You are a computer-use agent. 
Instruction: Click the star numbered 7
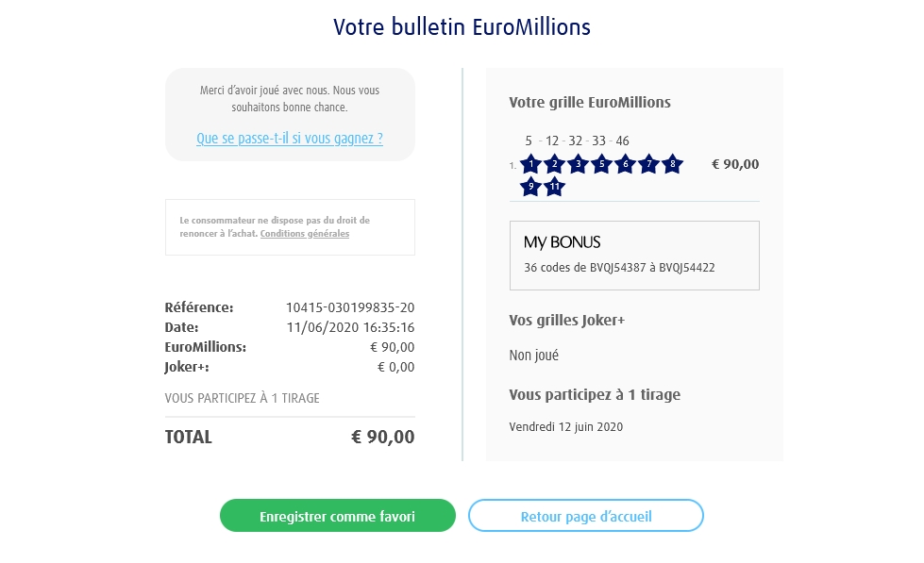[648, 164]
